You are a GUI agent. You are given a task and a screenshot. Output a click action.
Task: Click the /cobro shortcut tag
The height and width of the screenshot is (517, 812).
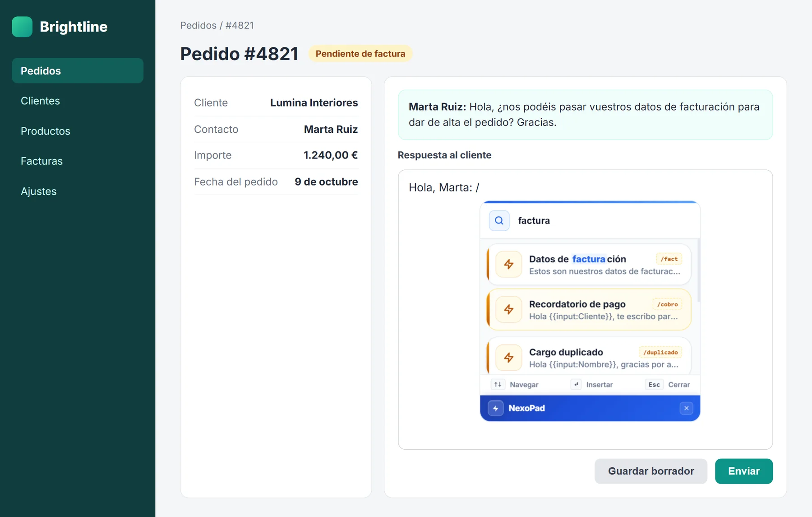[x=667, y=304]
